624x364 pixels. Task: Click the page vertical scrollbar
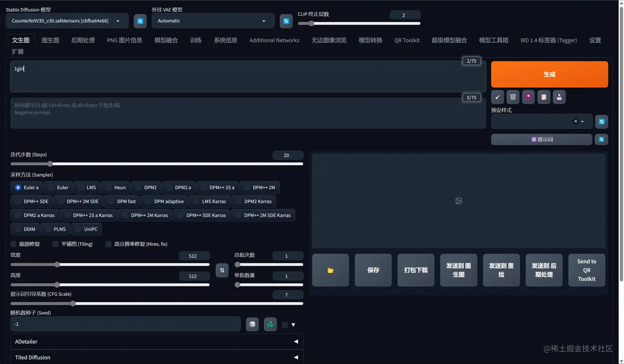[621, 143]
